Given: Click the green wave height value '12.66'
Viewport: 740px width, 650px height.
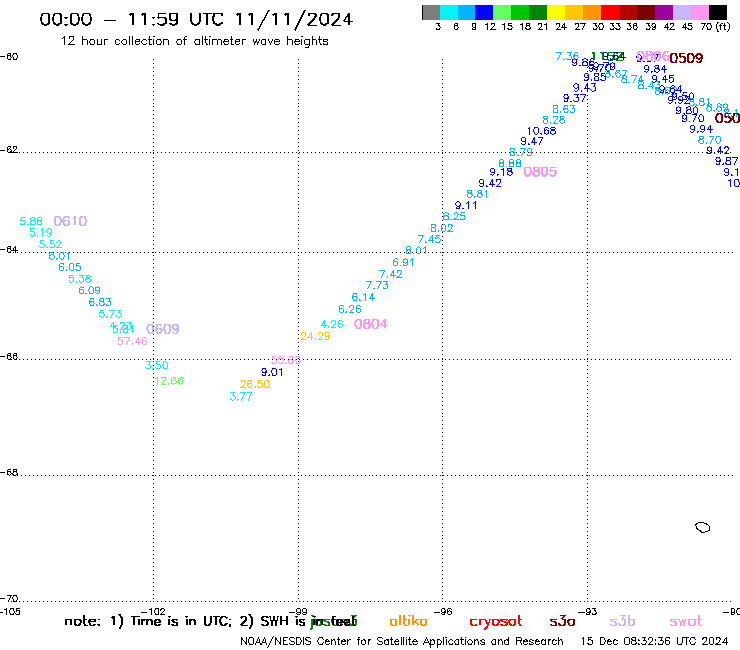Looking at the screenshot, I should pos(169,381).
